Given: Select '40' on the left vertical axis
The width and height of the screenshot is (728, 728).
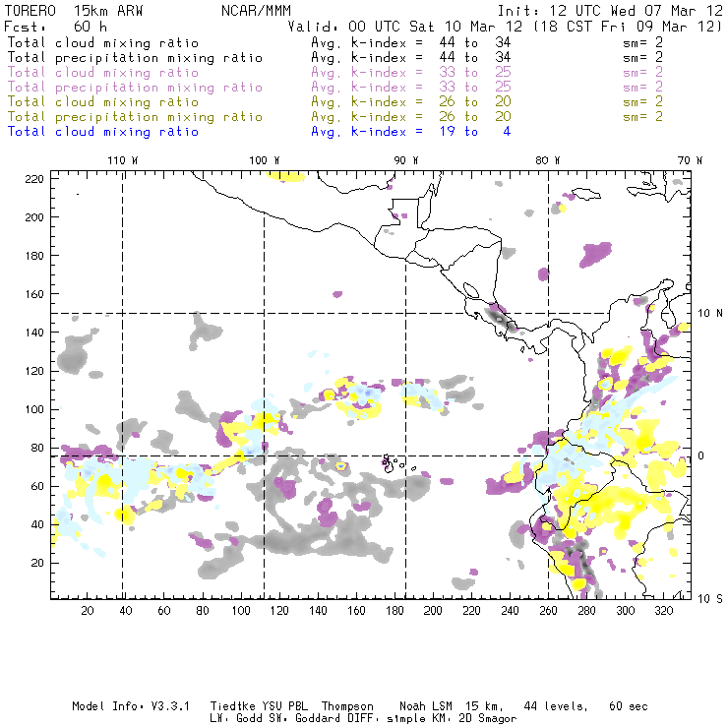Looking at the screenshot, I should click(x=37, y=524).
